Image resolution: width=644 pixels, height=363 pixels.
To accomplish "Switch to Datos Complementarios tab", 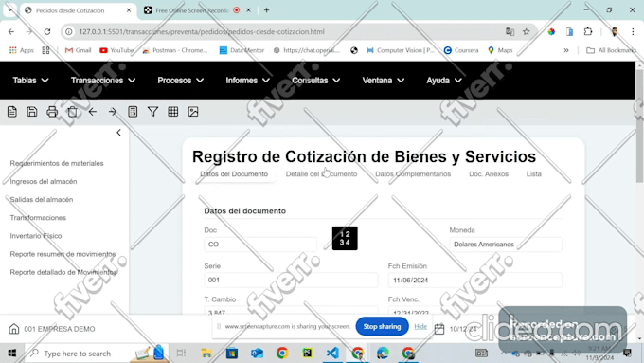I will point(413,173).
